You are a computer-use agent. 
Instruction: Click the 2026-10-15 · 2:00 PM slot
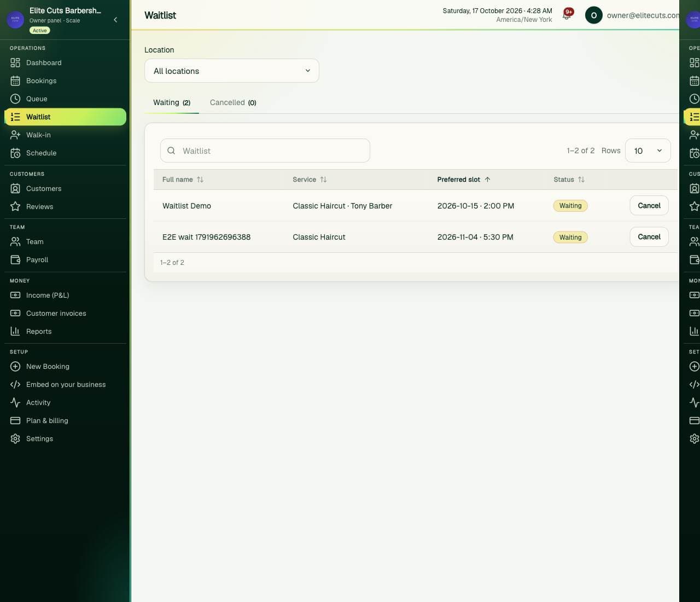[x=476, y=206]
